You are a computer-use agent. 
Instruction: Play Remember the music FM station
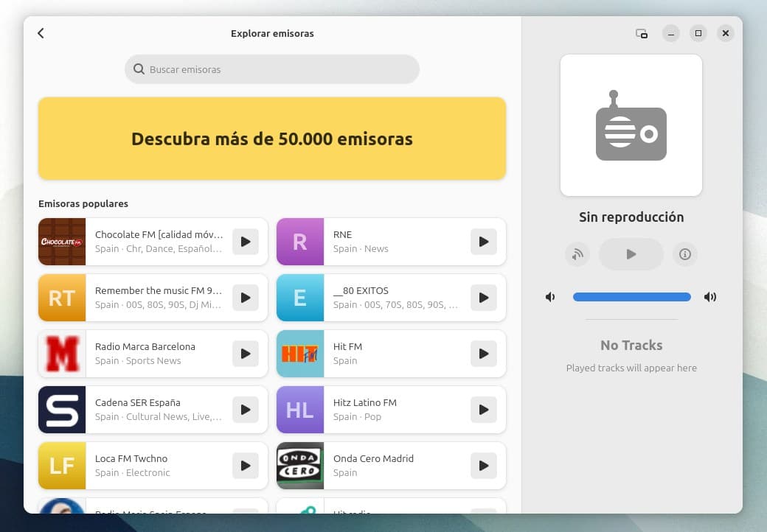(246, 298)
